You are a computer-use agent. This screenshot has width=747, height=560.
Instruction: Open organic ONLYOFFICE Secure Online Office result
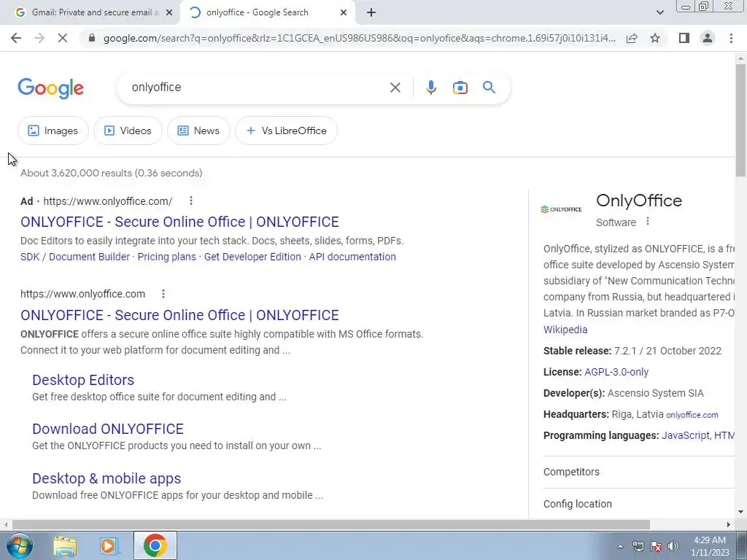click(179, 315)
